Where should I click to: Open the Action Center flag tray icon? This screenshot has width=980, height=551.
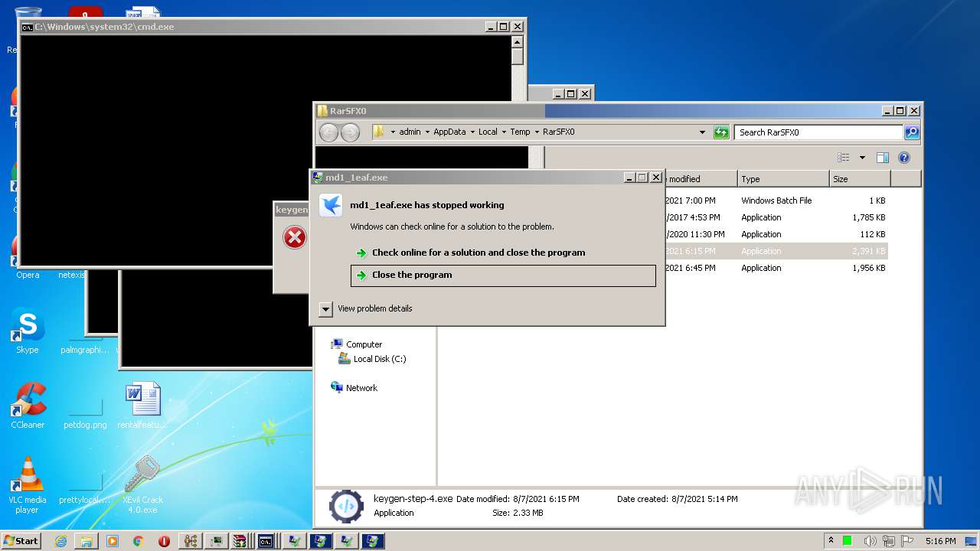pos(907,541)
